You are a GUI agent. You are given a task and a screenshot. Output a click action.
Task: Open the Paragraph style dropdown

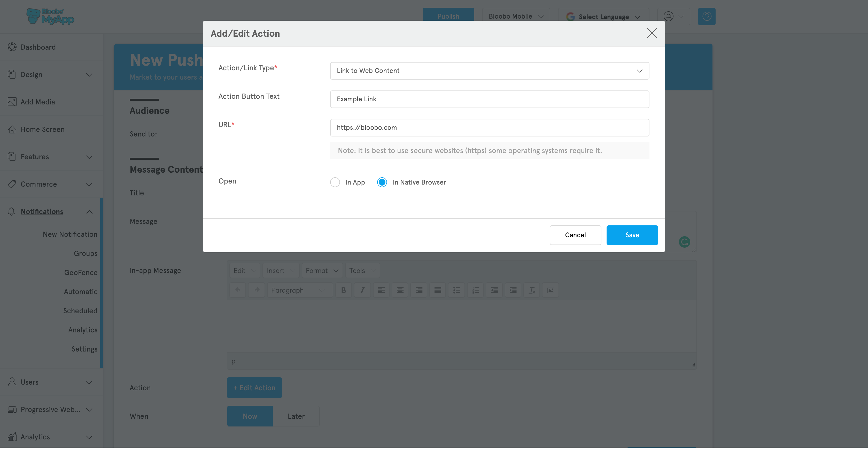point(300,290)
